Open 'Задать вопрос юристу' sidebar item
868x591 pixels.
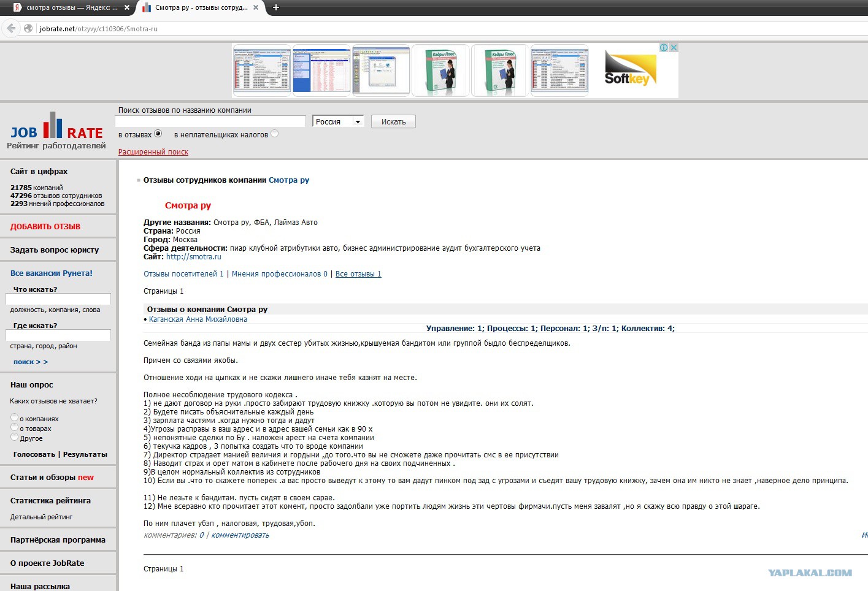click(55, 250)
